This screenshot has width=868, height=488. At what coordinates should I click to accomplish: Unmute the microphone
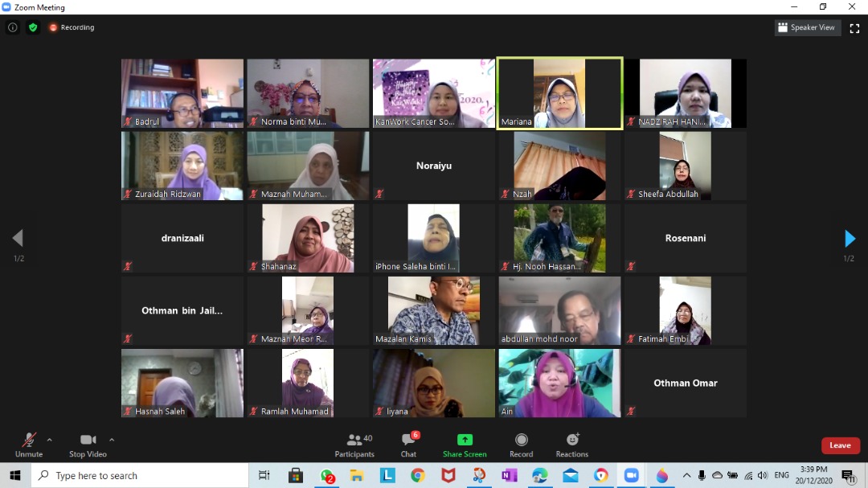29,445
